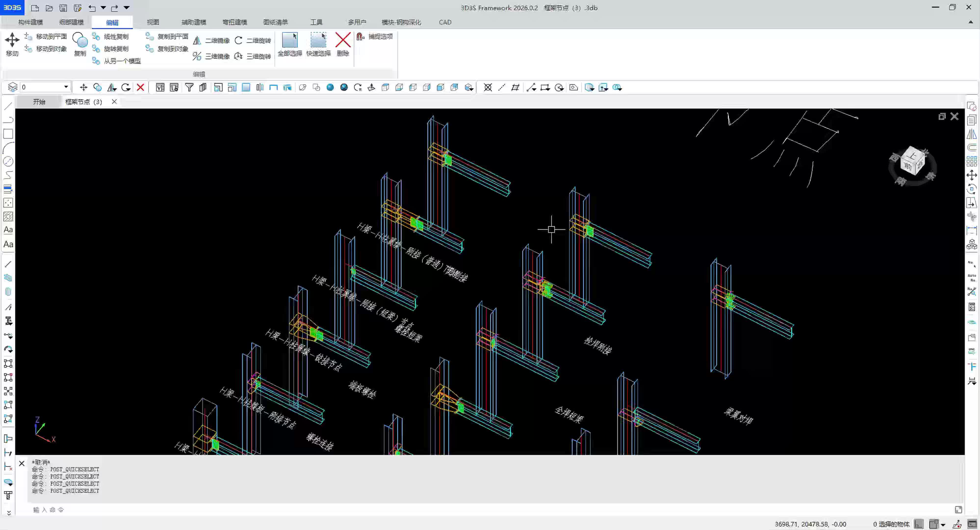This screenshot has height=530, width=980.
Task: Click the blue shaded sphere display icon
Action: pos(330,88)
